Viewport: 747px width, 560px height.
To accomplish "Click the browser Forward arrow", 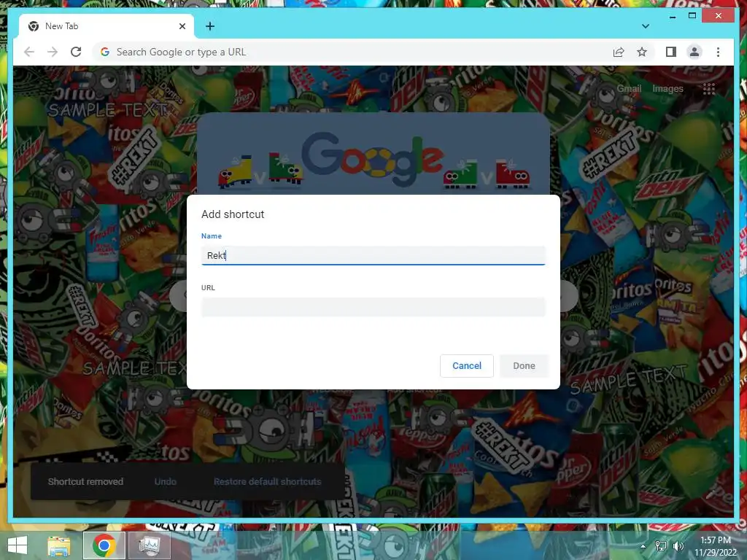I will (x=53, y=52).
